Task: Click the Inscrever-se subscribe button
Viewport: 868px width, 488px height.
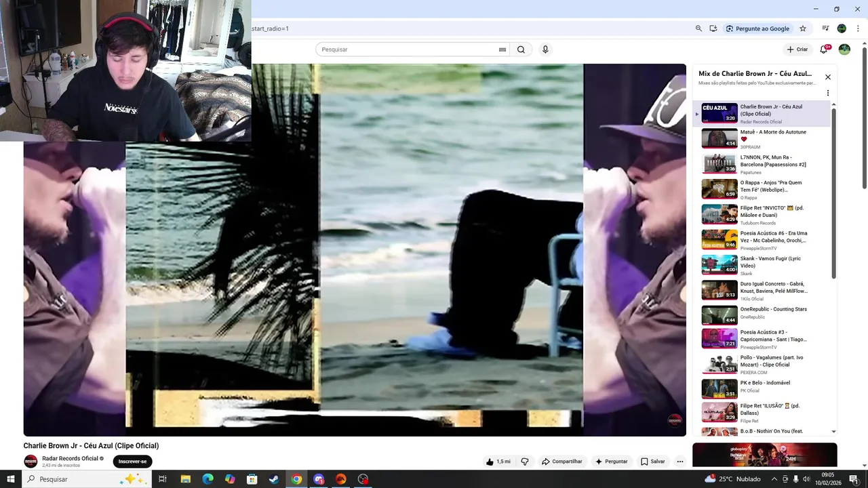Action: tap(132, 462)
